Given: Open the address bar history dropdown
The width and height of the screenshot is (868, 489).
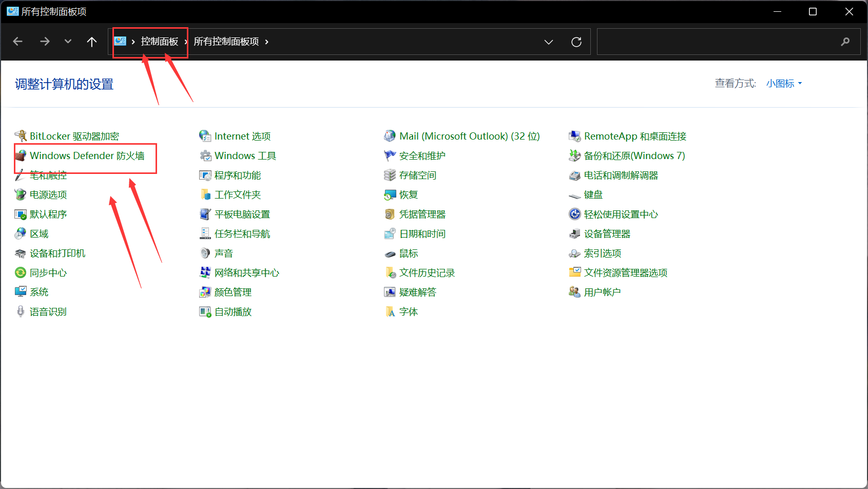Looking at the screenshot, I should point(548,42).
